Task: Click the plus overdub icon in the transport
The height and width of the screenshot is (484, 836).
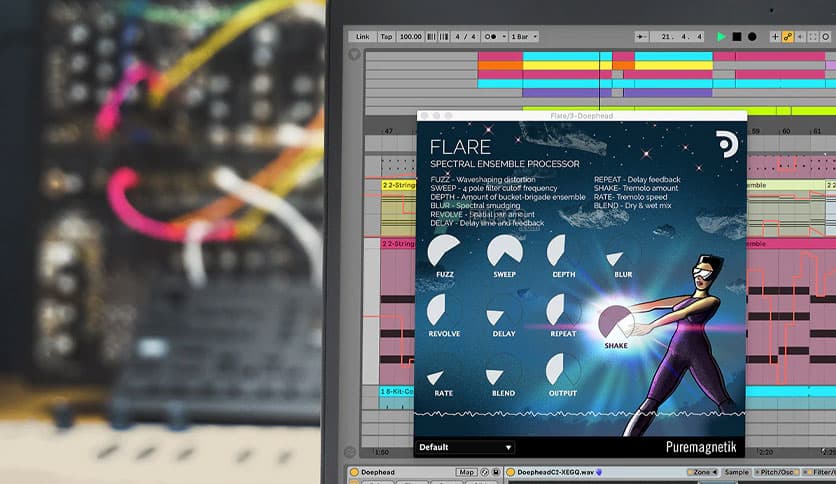Action: (775, 37)
